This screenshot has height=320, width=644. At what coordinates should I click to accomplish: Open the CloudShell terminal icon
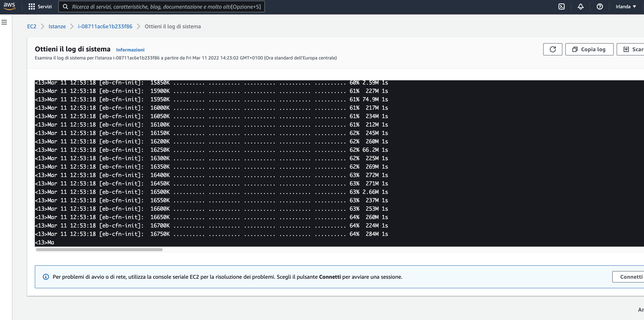coord(562,6)
